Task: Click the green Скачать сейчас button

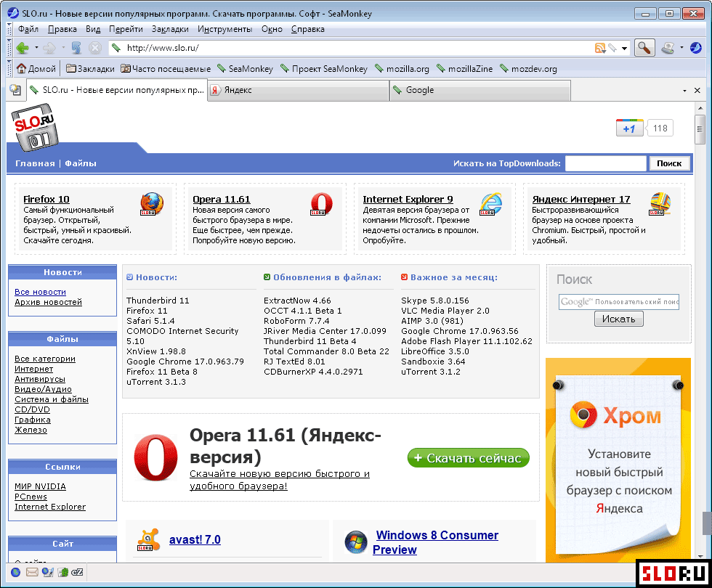Action: point(468,458)
